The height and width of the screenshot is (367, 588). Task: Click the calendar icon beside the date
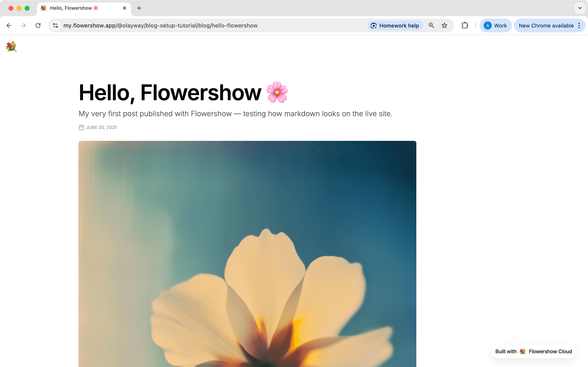81,128
